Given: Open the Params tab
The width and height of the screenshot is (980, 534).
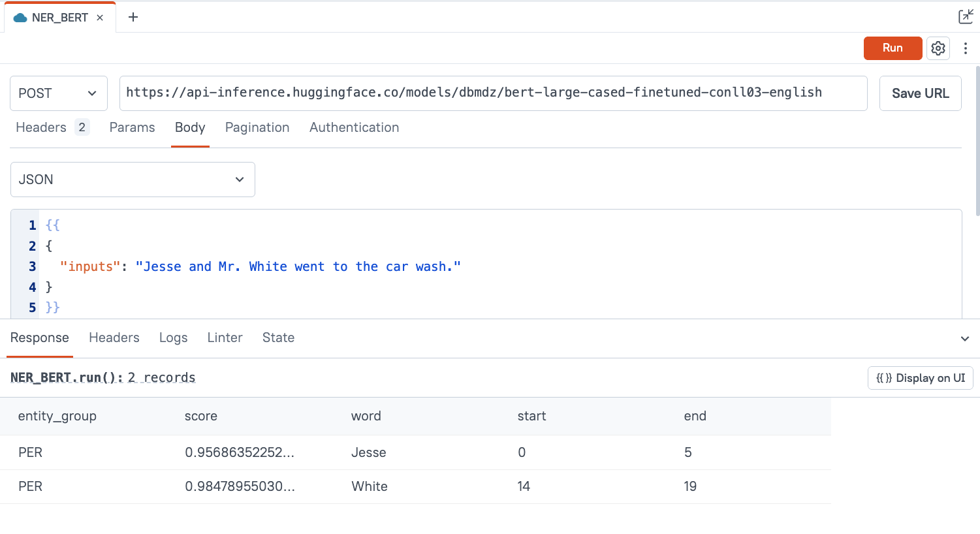Looking at the screenshot, I should click(132, 128).
